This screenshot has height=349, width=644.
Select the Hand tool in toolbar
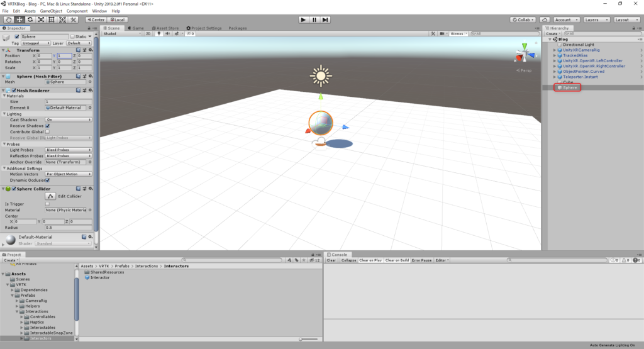click(8, 19)
